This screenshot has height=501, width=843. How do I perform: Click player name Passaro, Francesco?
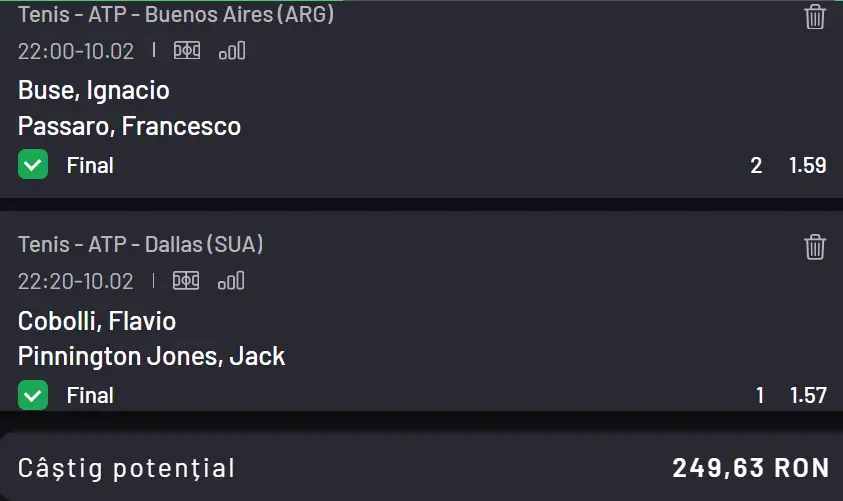click(x=129, y=127)
